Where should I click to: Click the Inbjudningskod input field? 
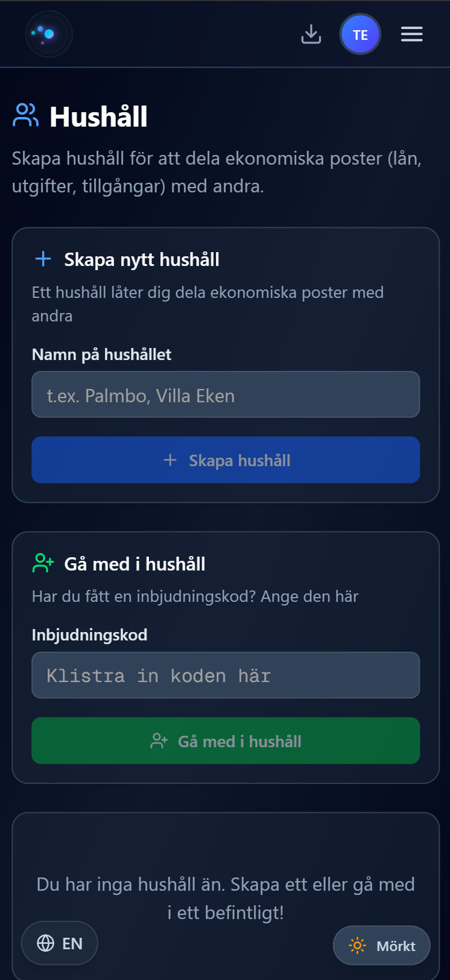(x=226, y=675)
